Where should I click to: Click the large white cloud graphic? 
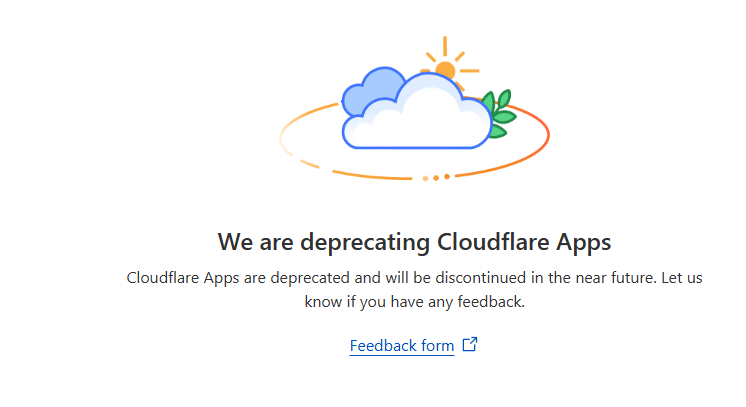coord(420,120)
